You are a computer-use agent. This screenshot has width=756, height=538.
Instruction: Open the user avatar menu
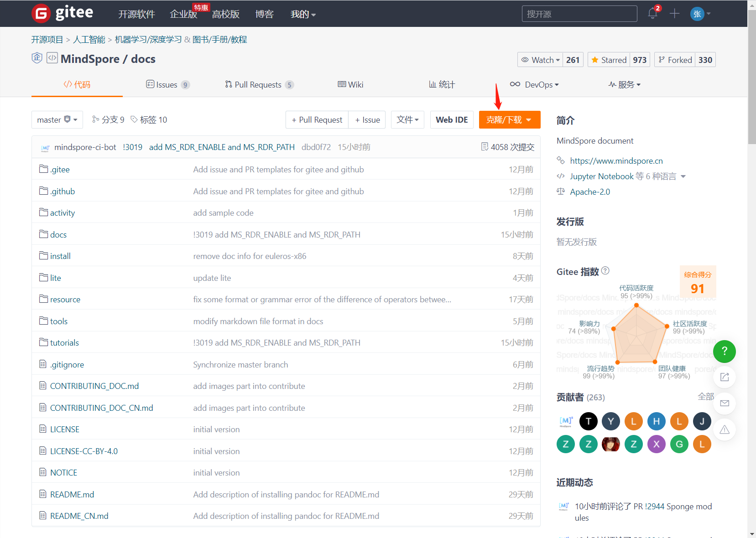[700, 14]
